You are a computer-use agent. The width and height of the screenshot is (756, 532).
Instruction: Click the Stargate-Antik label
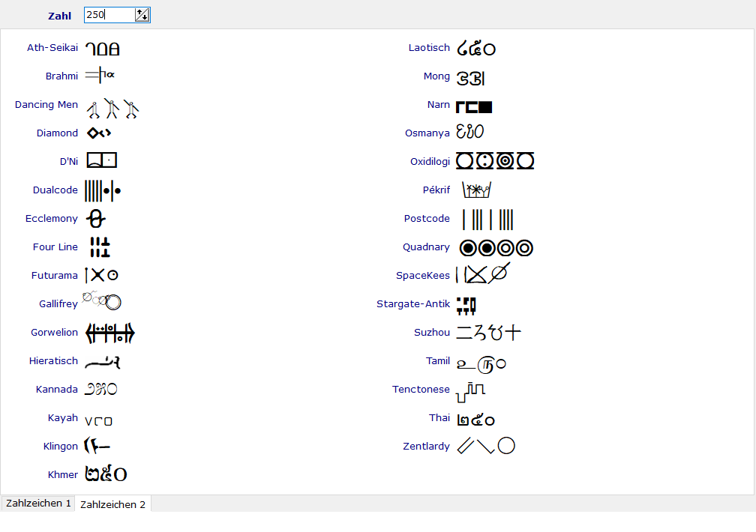tap(412, 304)
